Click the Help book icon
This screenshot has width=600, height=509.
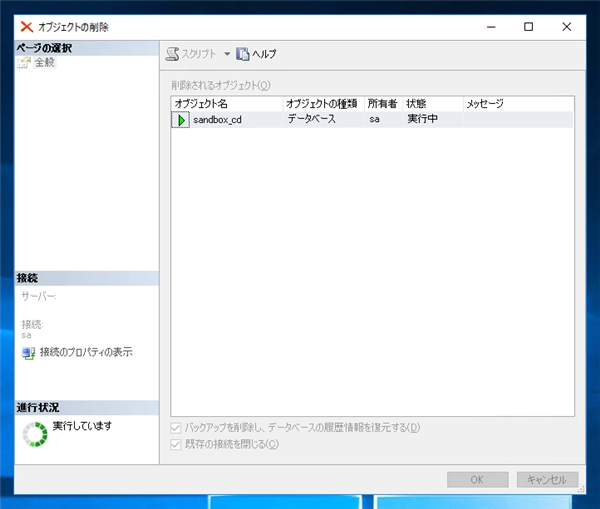[243, 54]
